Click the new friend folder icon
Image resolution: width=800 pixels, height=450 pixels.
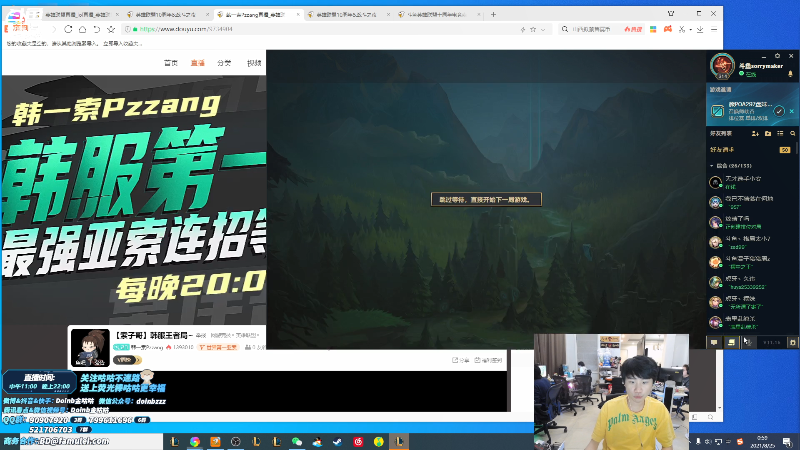point(768,134)
